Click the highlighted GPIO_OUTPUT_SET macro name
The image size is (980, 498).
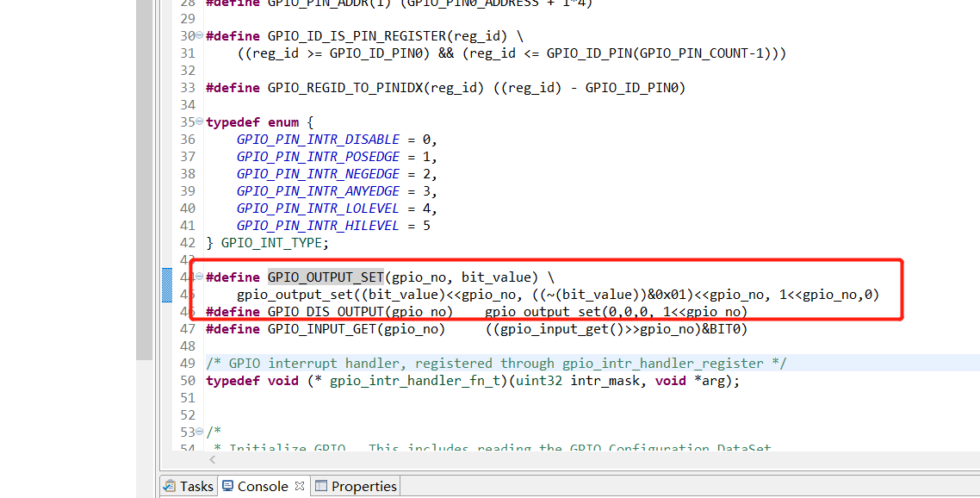tap(326, 277)
